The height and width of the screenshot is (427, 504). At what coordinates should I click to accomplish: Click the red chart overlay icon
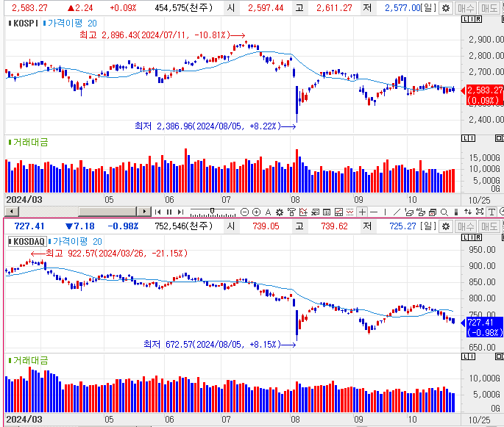pos(303,212)
